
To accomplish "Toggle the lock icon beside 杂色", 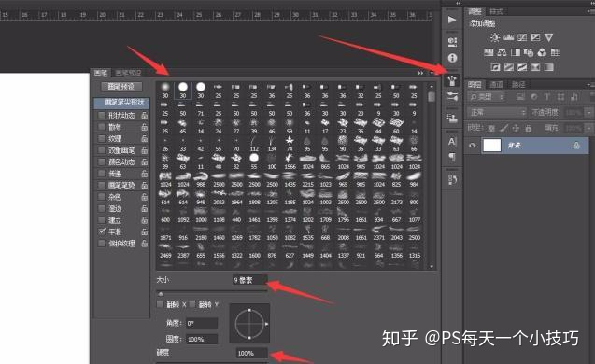I will pyautogui.click(x=145, y=197).
